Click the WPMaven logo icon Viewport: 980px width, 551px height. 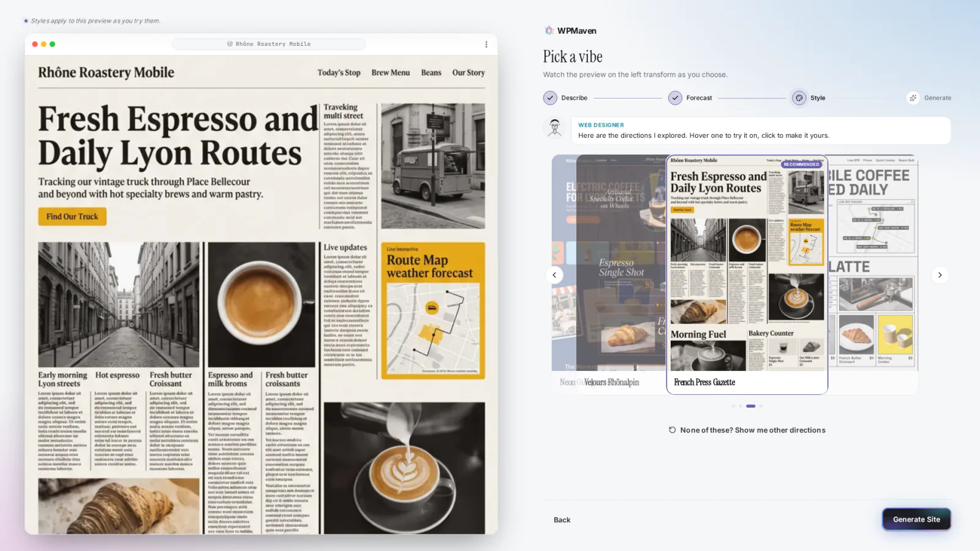point(549,31)
